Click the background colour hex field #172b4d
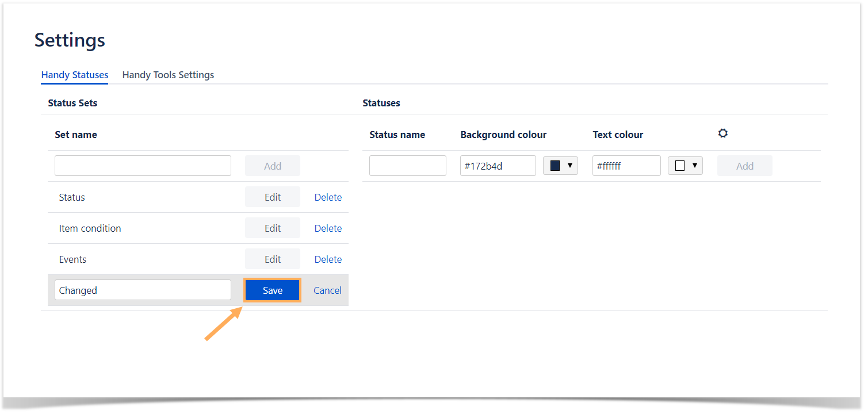Viewport: 868px width, 414px height. (x=498, y=166)
